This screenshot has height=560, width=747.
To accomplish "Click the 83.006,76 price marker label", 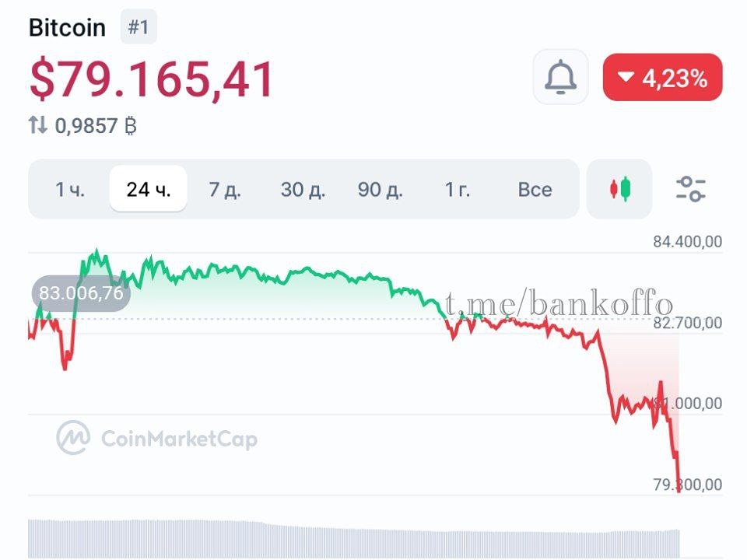I will click(80, 294).
